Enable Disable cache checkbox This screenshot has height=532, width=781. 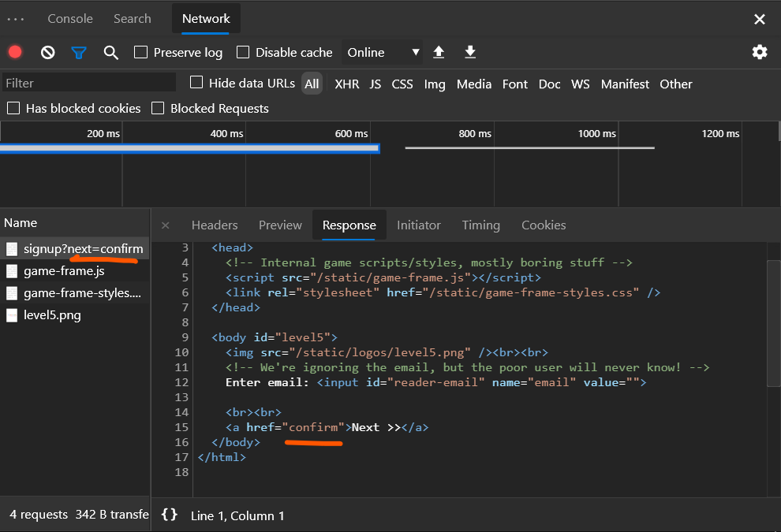click(x=243, y=52)
